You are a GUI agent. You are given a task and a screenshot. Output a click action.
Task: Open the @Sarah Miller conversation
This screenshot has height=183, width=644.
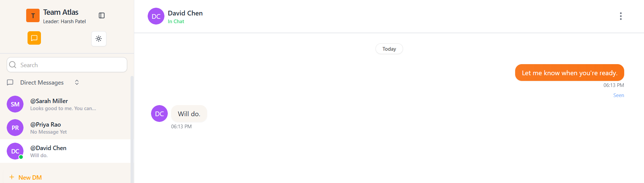point(63,104)
